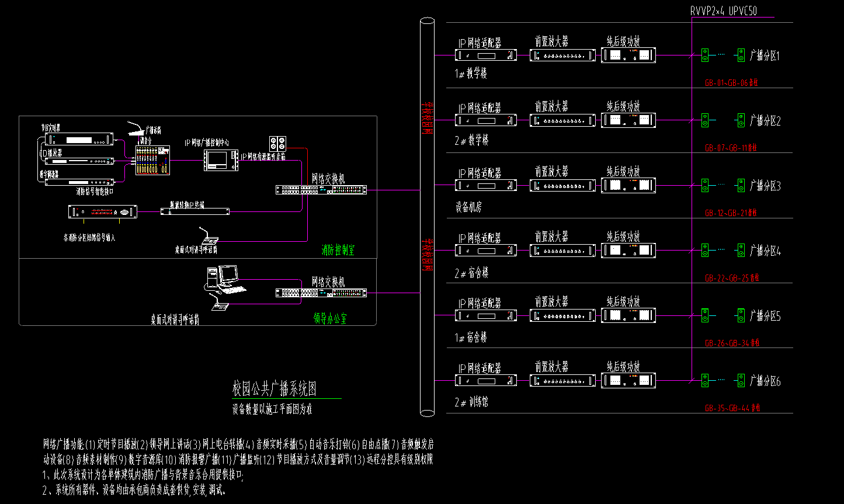Select the 纯后级功放 device for 2#宿舍楼
The height and width of the screenshot is (504, 844).
[628, 251]
